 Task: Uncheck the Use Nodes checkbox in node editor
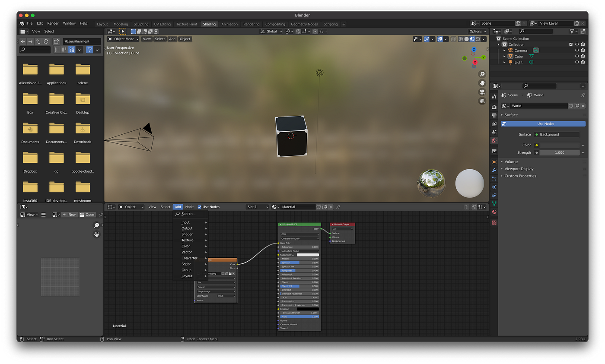(200, 207)
